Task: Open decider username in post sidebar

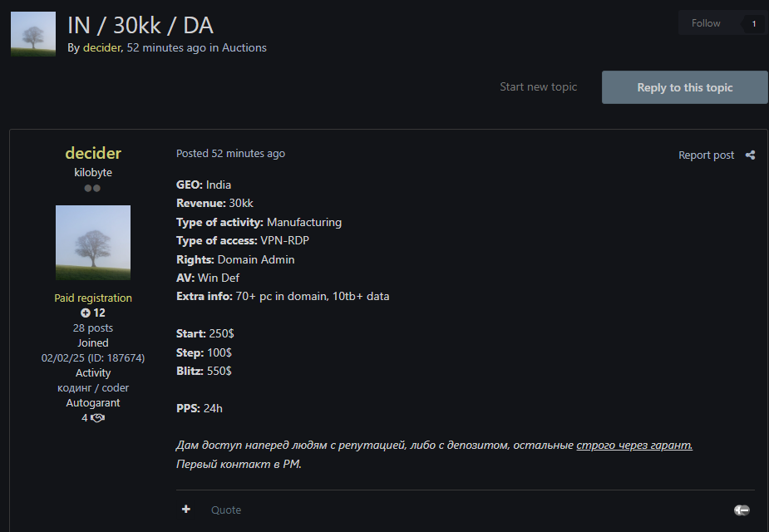Action: (x=93, y=153)
